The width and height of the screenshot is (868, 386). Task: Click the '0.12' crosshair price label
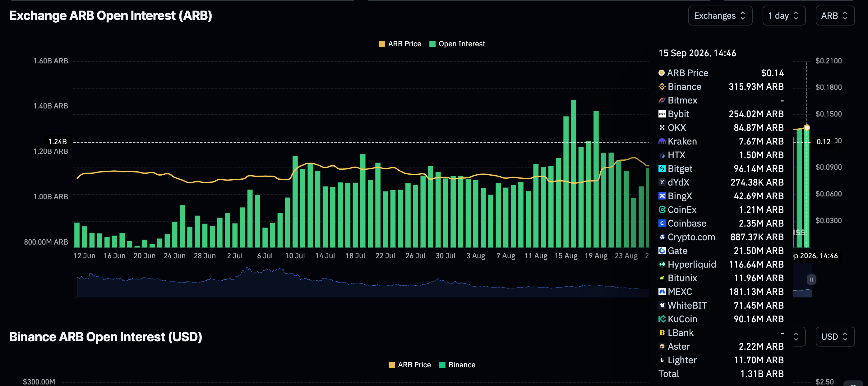pos(823,142)
